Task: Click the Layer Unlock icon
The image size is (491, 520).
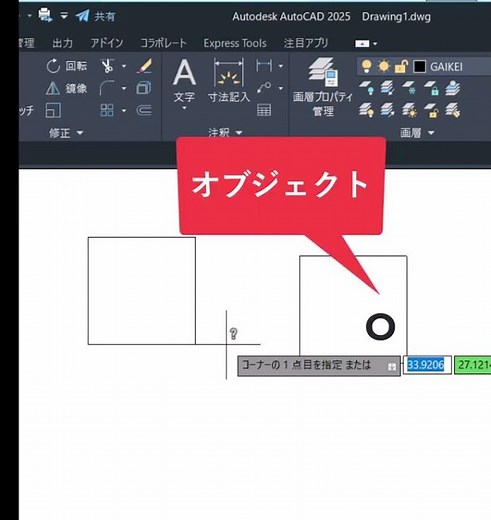Action: (x=431, y=110)
